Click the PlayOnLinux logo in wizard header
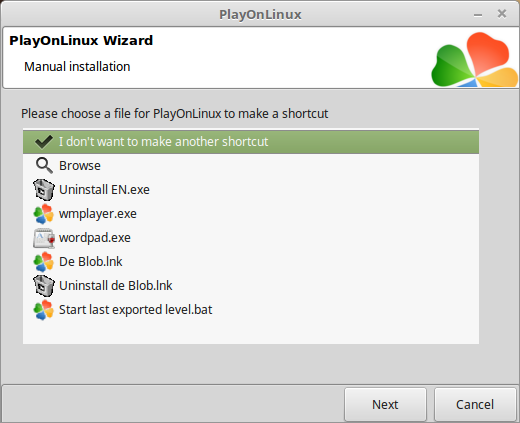520x423 pixels. (x=475, y=59)
